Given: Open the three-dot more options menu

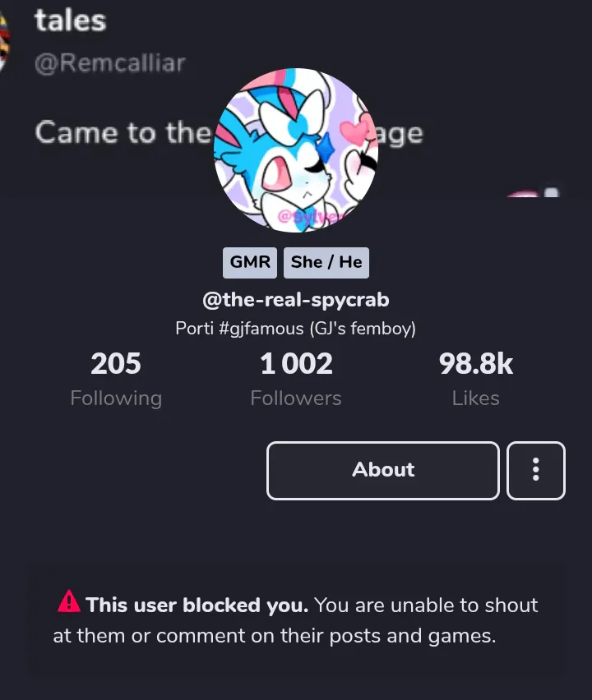Looking at the screenshot, I should click(535, 471).
